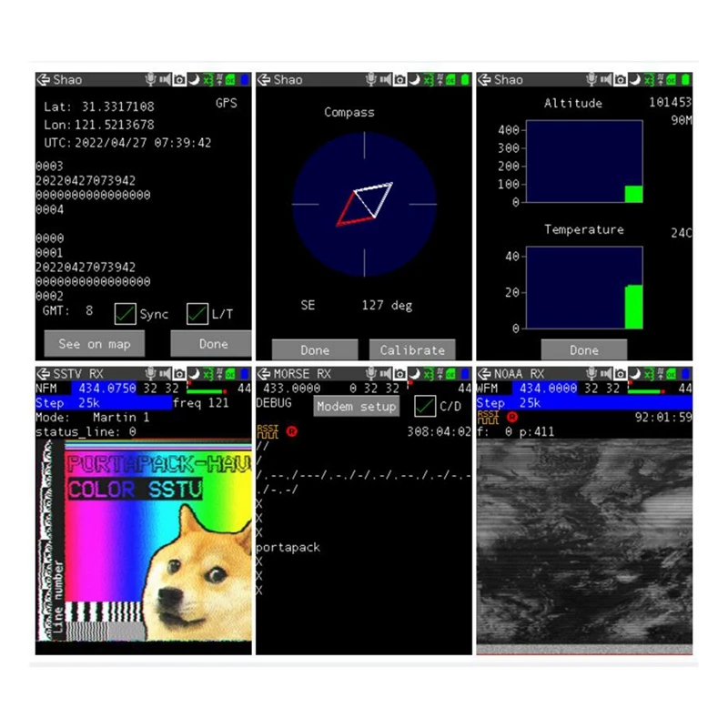Tap the microphone icon in MORSE RX title bar

point(370,374)
